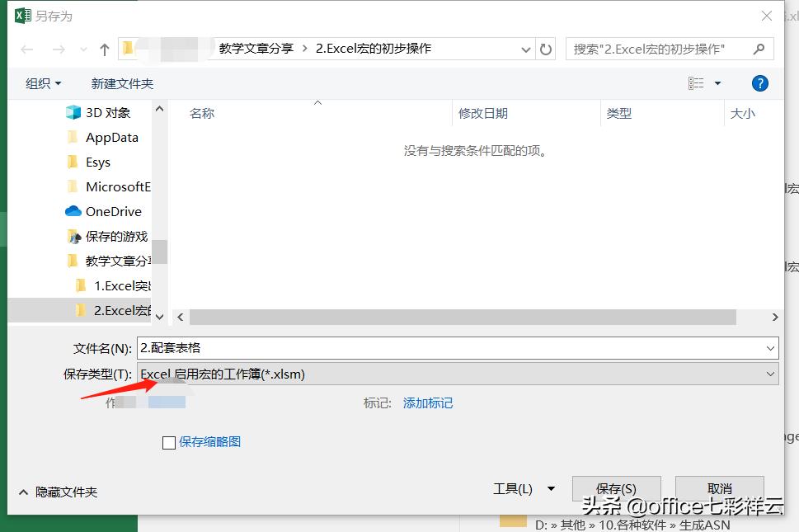Click the search magnifier icon

click(x=758, y=49)
